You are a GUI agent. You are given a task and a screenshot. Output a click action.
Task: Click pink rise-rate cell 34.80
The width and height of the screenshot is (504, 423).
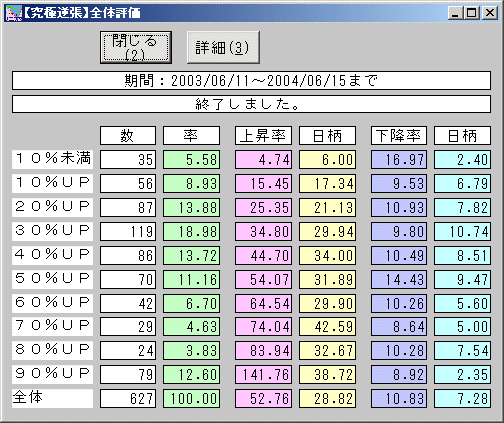[x=263, y=231]
